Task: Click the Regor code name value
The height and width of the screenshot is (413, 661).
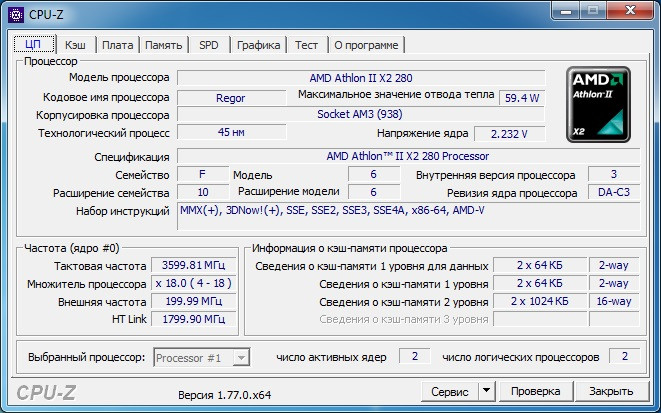Action: 231,98
